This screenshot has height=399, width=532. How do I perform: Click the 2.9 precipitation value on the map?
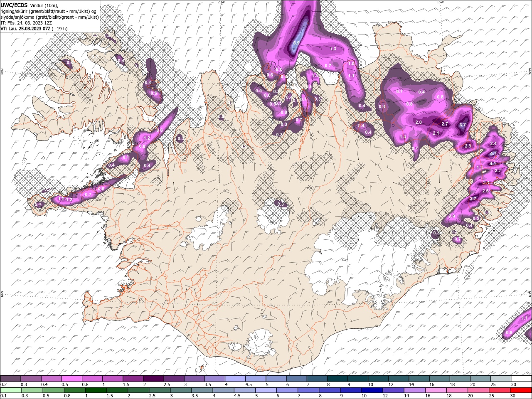click(x=468, y=146)
